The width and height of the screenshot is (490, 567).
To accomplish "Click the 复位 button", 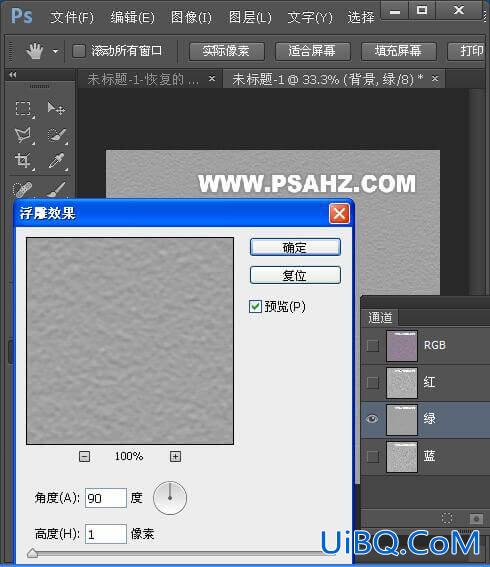I will pyautogui.click(x=295, y=276).
